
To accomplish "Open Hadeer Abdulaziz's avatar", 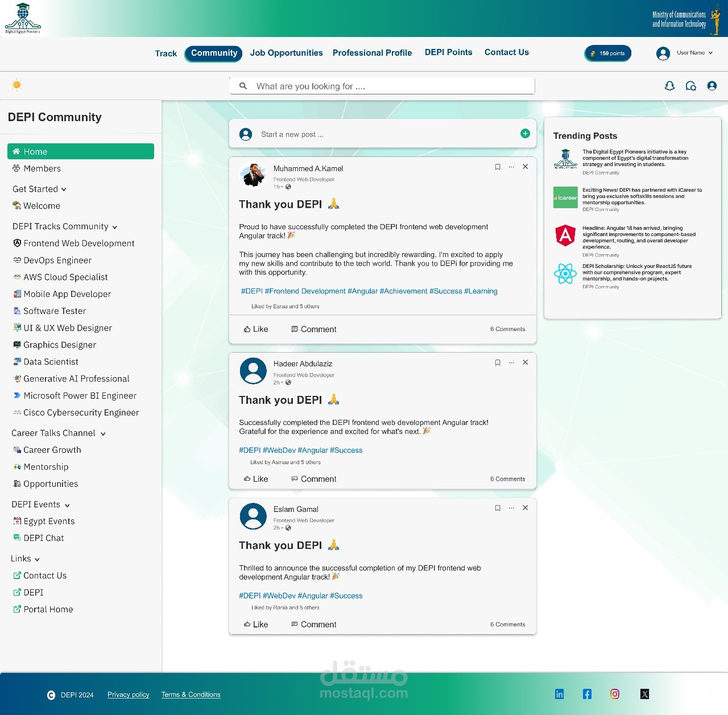I will point(253,371).
